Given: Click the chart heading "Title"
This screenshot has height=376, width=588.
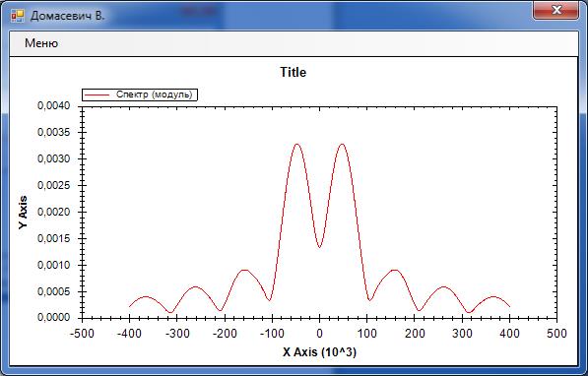Looking at the screenshot, I should [x=293, y=72].
